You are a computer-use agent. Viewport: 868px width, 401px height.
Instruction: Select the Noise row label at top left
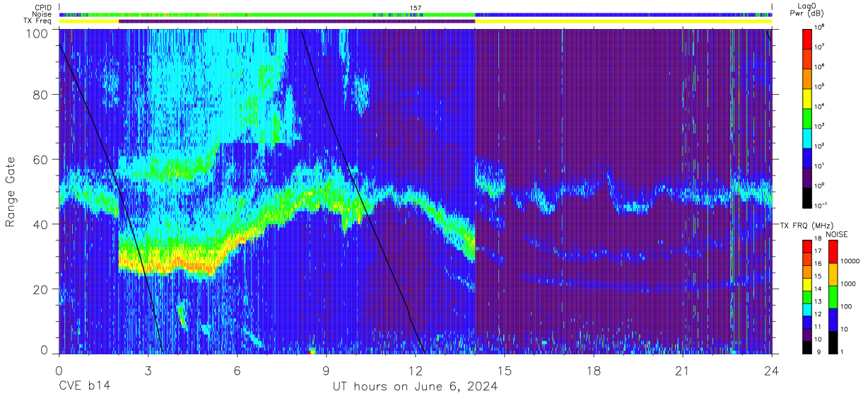[42, 14]
